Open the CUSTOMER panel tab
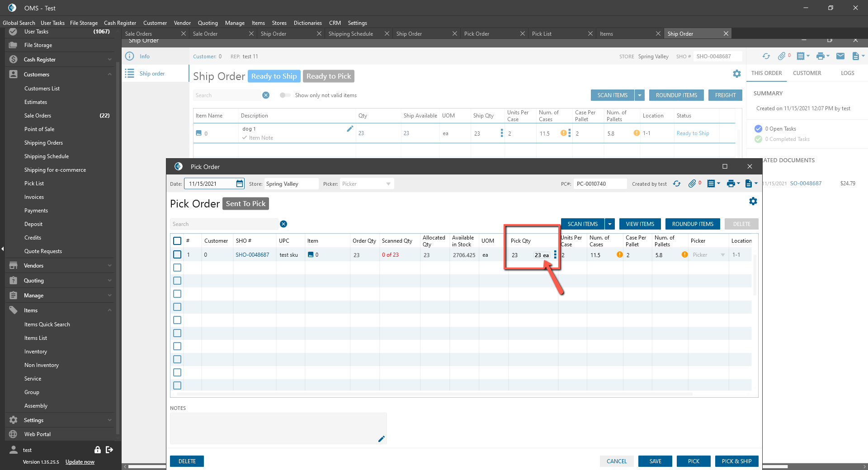 [807, 73]
